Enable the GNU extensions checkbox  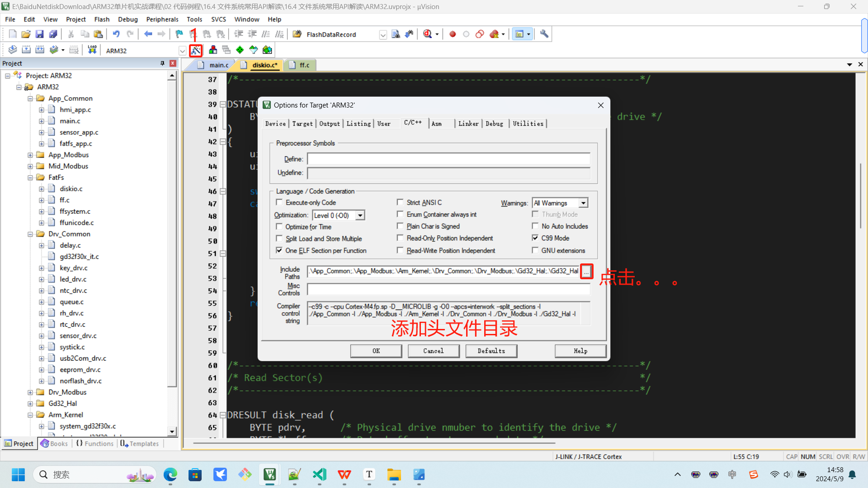tap(535, 250)
